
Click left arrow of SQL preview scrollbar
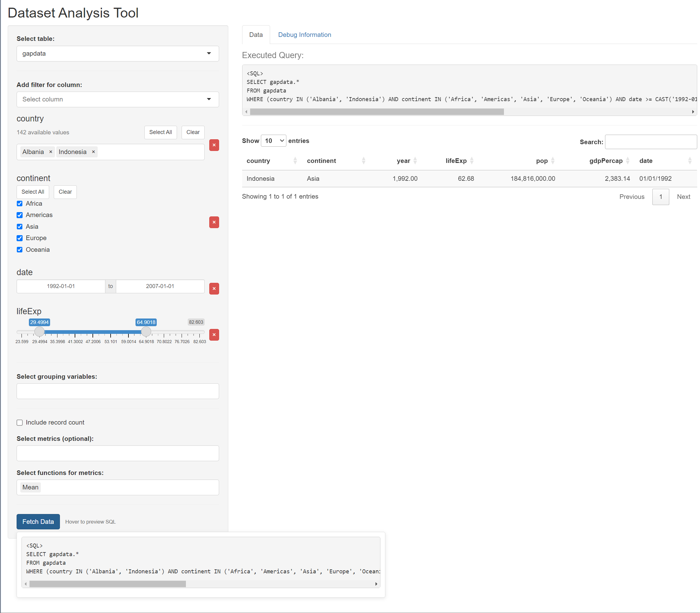pos(26,584)
